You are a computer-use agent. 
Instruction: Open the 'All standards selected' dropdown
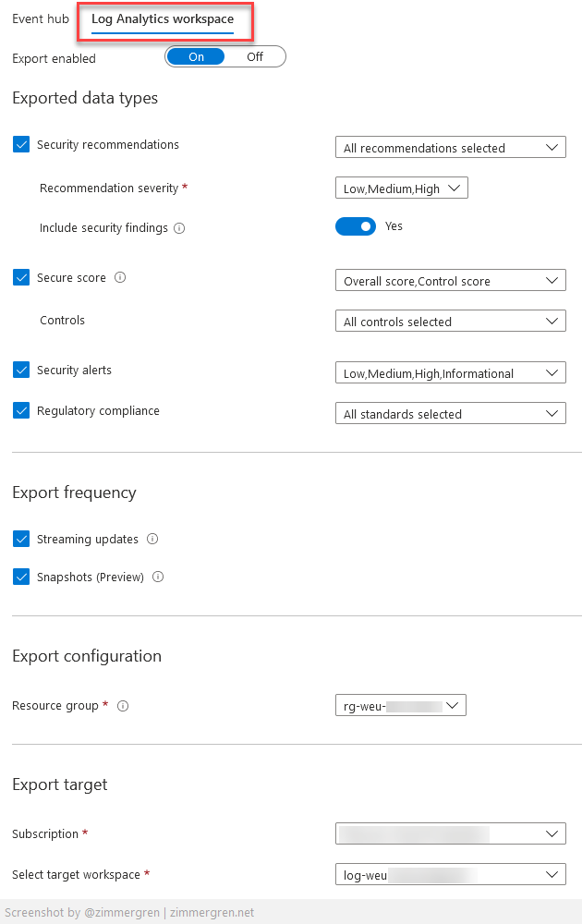coord(450,413)
